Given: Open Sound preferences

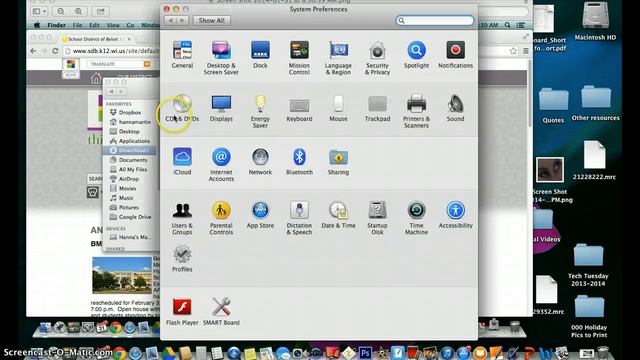Looking at the screenshot, I should pos(455,108).
